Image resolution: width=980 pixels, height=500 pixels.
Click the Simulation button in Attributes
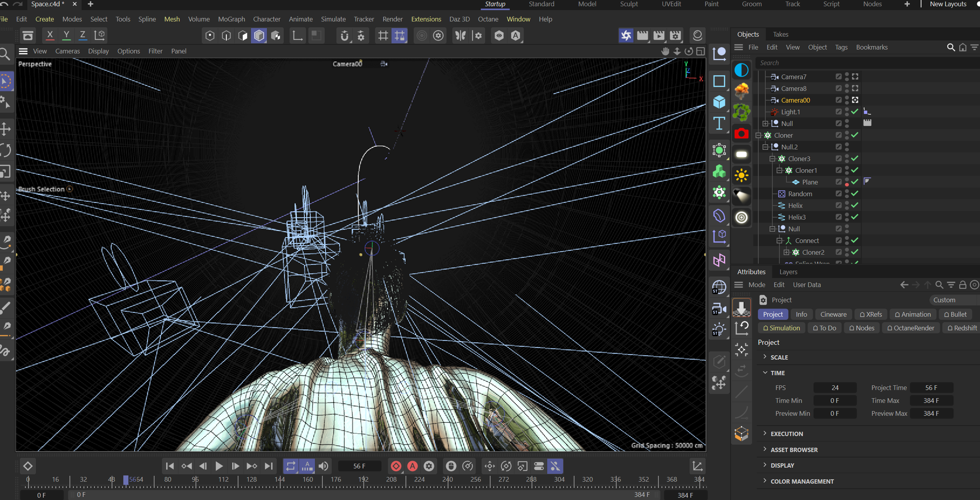point(781,328)
